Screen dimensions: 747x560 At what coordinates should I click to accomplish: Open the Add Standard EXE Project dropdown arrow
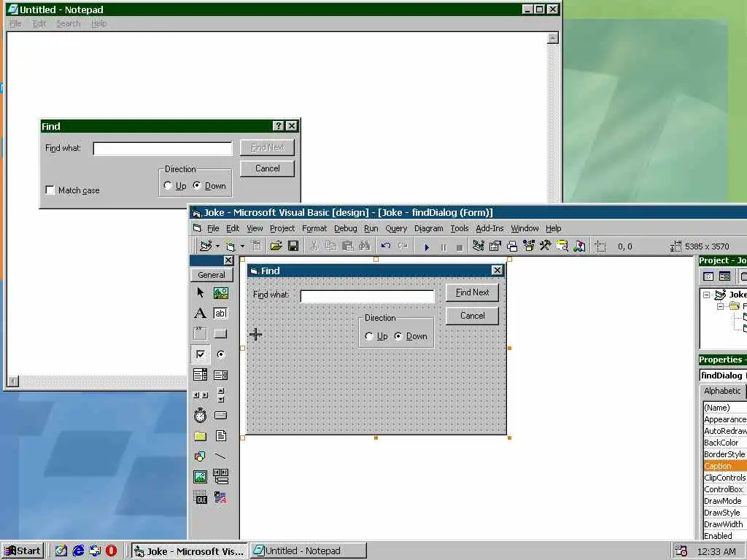(217, 246)
